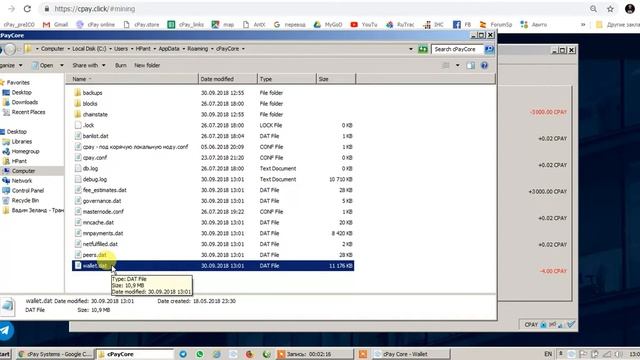Click the Telegram floating icon
This screenshot has height=360, width=640.
[x=5, y=330]
